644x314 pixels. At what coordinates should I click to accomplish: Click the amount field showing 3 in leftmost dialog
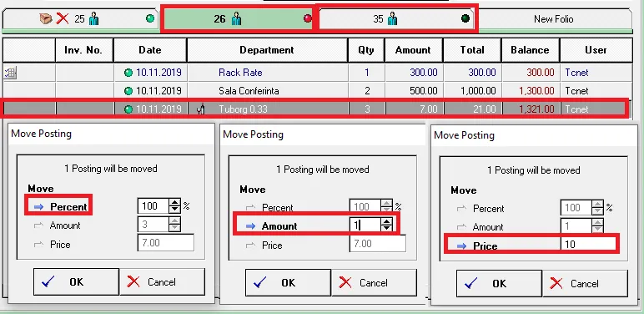point(153,225)
